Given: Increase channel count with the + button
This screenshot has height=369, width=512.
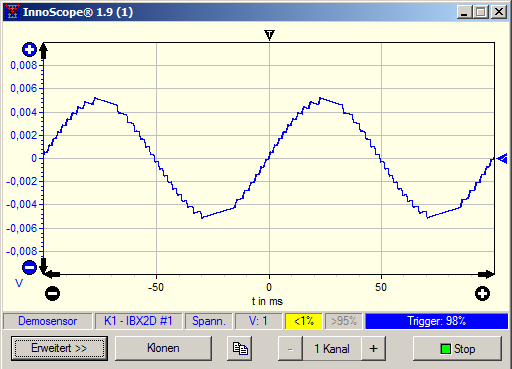Looking at the screenshot, I should pos(373,349).
